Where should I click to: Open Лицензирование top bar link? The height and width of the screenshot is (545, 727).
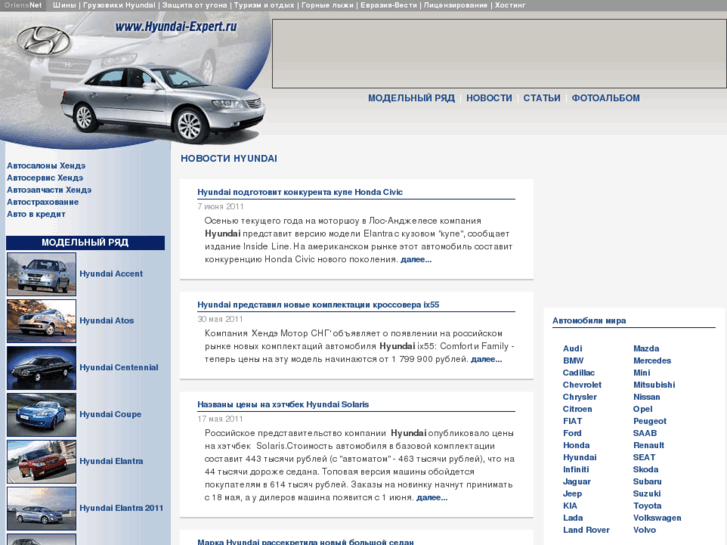coord(455,5)
